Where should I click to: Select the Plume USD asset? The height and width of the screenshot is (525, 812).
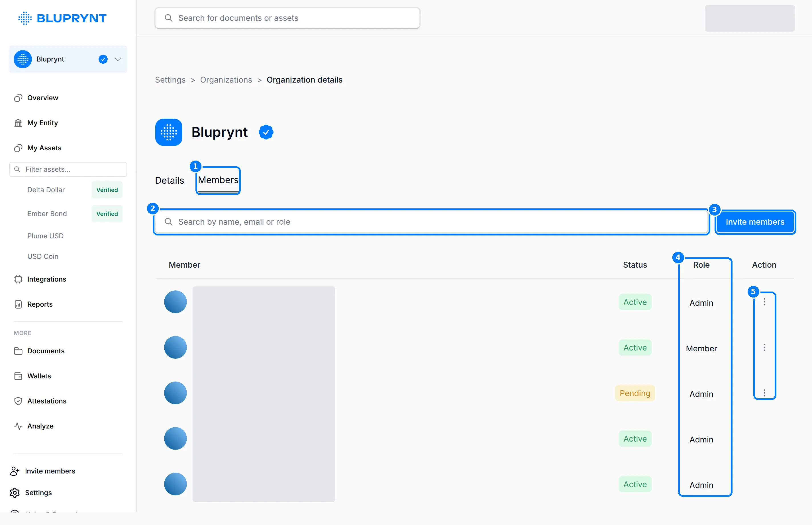pos(45,236)
